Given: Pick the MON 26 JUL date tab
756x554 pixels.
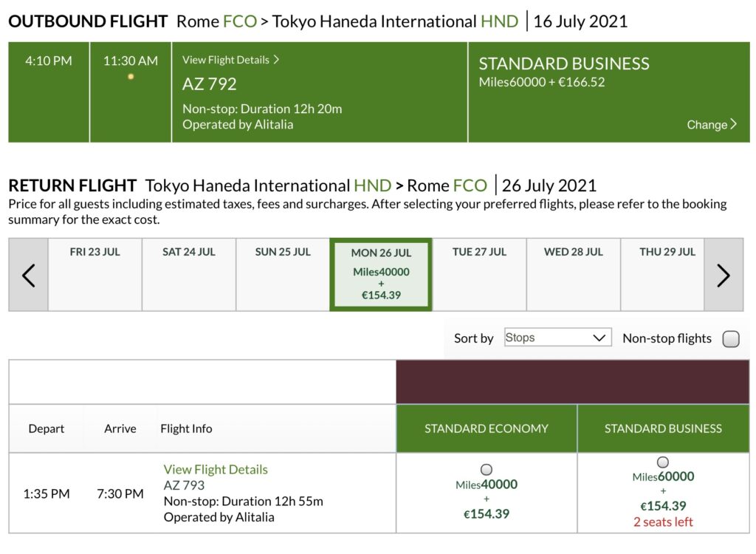Looking at the screenshot, I should [x=381, y=275].
